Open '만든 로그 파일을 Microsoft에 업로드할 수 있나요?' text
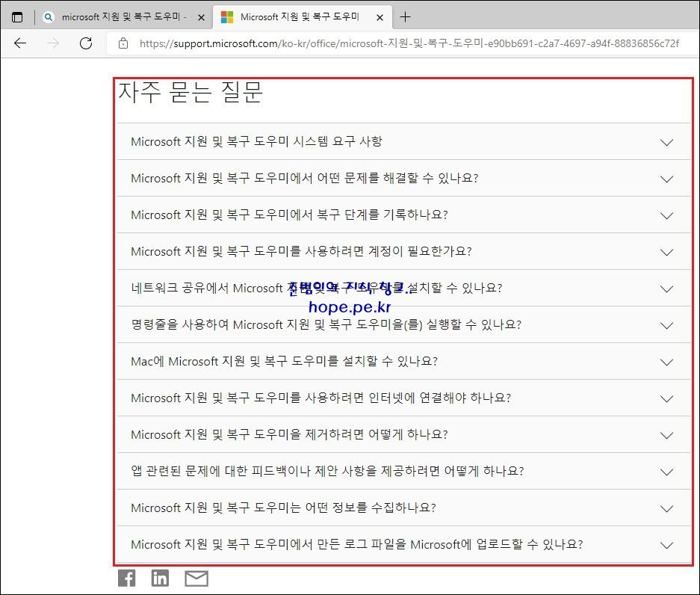 [450, 544]
